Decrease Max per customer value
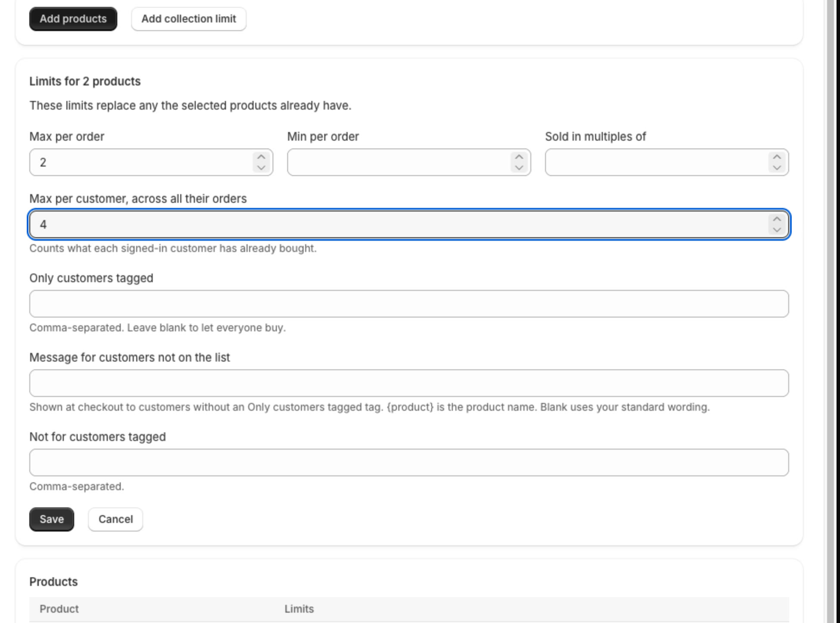This screenshot has height=623, width=840. pyautogui.click(x=777, y=230)
